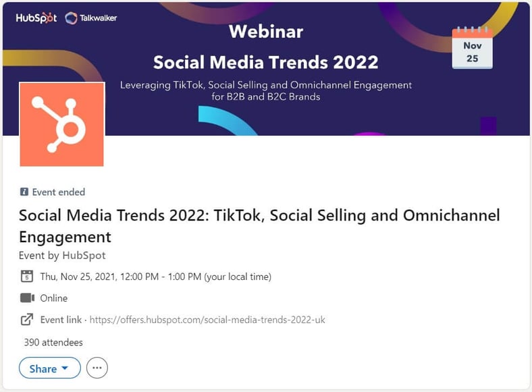Open the HubSpot organizer link
Image resolution: width=532 pixels, height=392 pixels.
[x=84, y=255]
